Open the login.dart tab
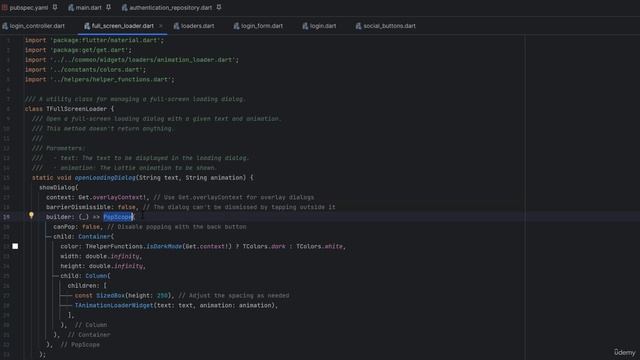640x360 pixels. (x=323, y=26)
